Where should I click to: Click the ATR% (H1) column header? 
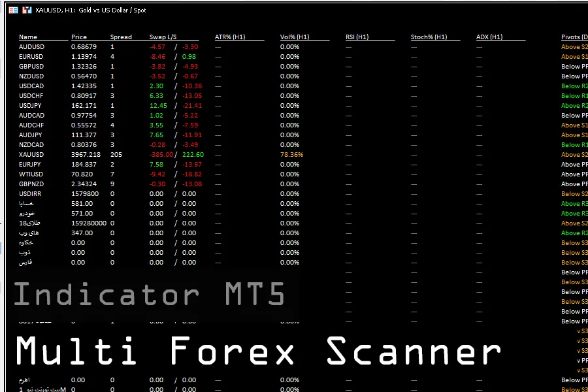point(230,37)
